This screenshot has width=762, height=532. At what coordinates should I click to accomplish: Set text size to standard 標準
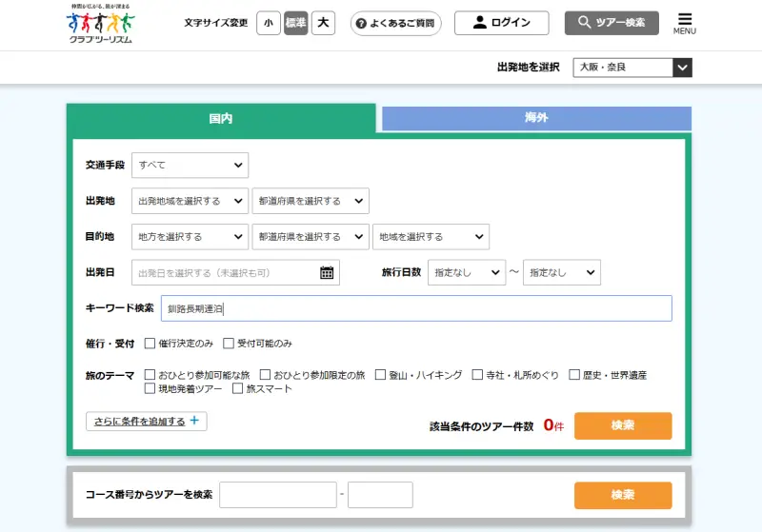click(x=295, y=23)
